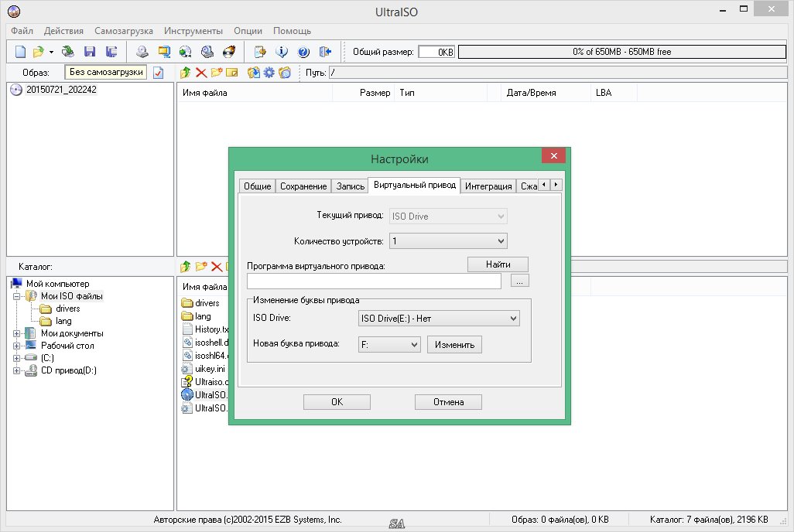Click the red X in Каталог toolbar
Viewport: 794px width, 532px height.
tap(217, 266)
